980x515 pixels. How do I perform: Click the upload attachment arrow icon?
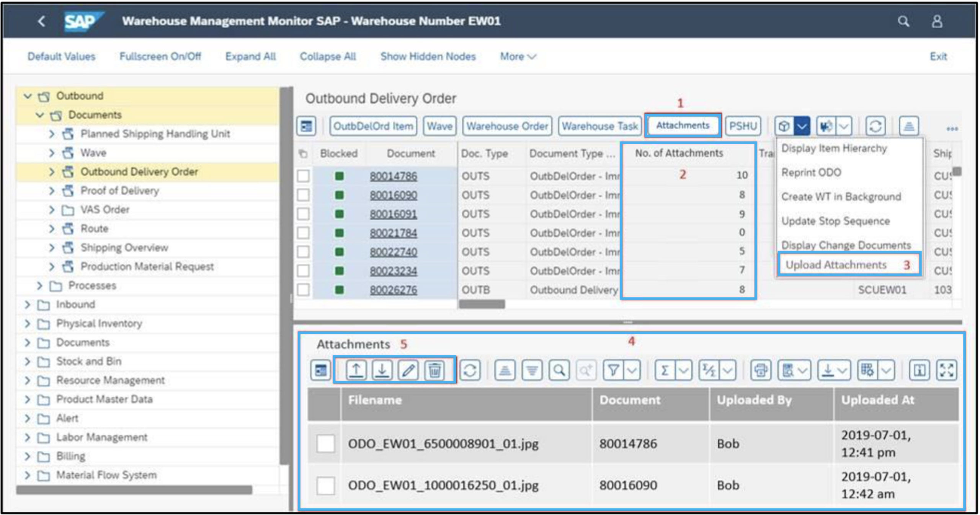[x=356, y=370]
